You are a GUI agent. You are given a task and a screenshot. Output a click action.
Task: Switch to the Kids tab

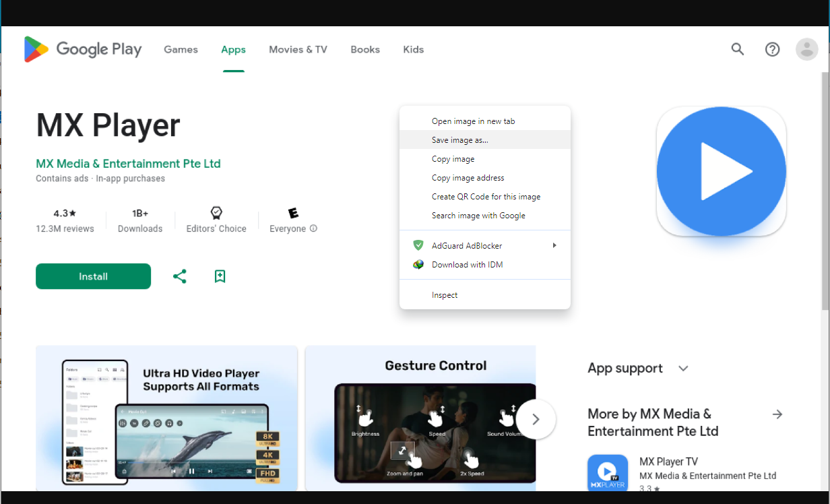pos(414,49)
